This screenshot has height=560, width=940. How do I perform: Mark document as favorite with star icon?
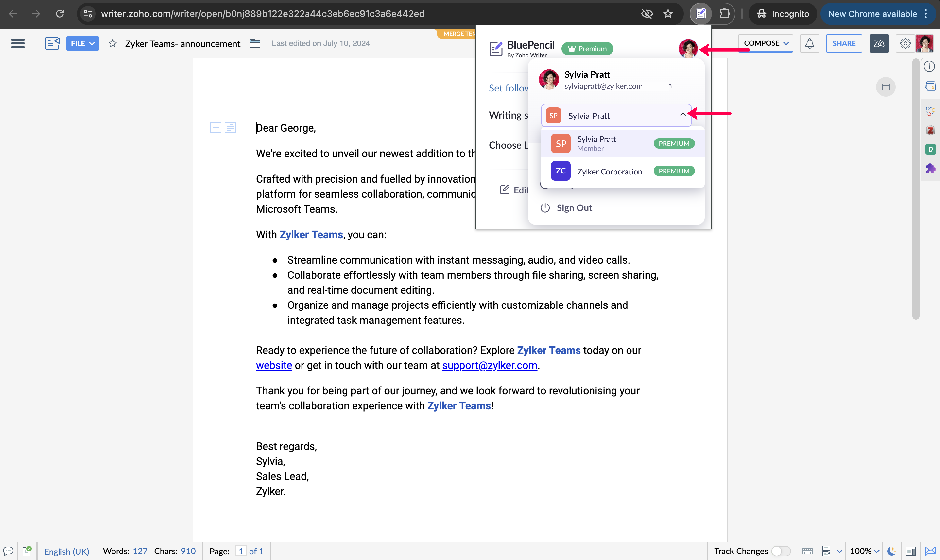[112, 43]
